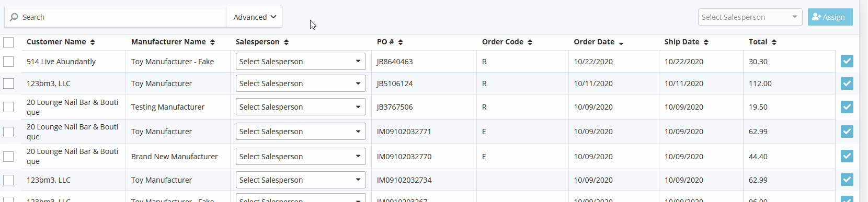Click the blue checkmark icon for order JB3767506

pos(847,107)
